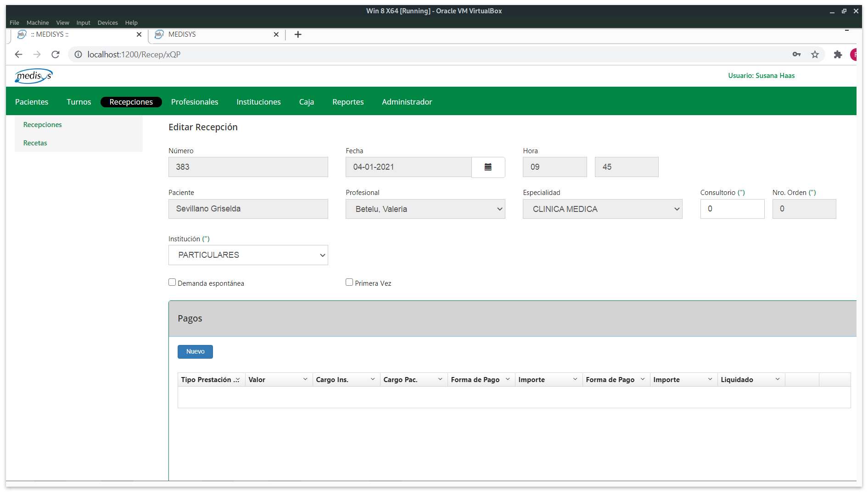This screenshot has height=494, width=868.
Task: Click the Pagos panel header
Action: (x=512, y=319)
